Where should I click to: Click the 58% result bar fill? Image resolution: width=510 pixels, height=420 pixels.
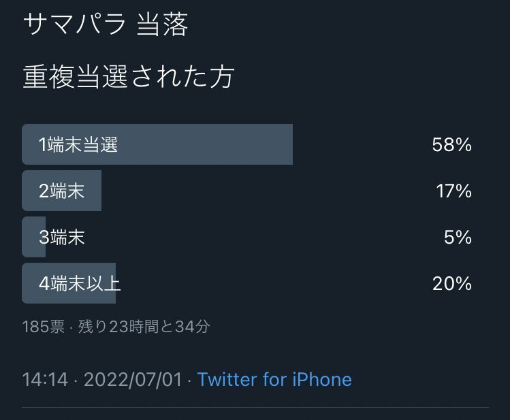157,144
